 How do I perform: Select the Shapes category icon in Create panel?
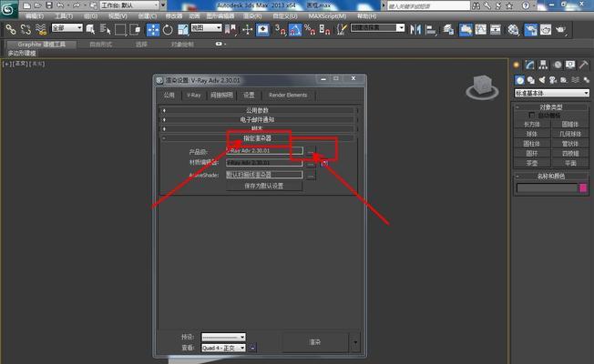531,80
